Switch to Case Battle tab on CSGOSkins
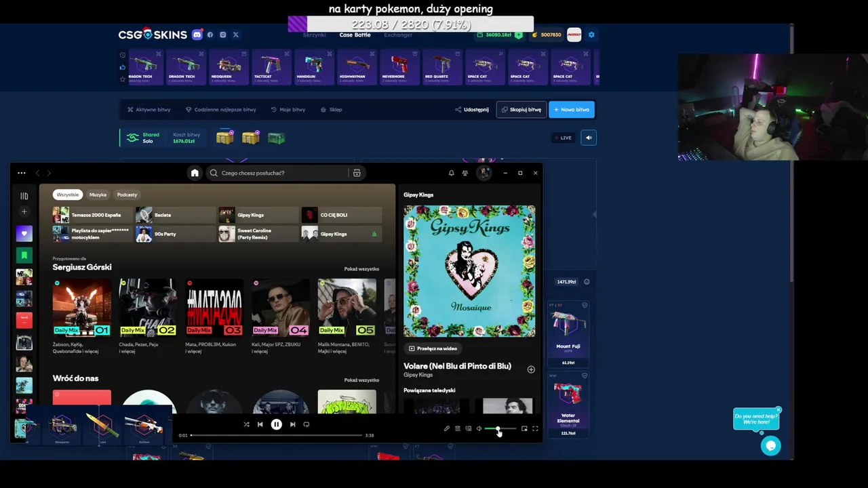Image resolution: width=868 pixels, height=488 pixels. [x=355, y=35]
